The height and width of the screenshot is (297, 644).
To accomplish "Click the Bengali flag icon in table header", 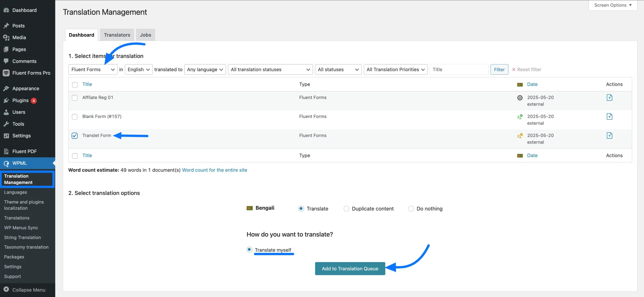I will pos(520,85).
